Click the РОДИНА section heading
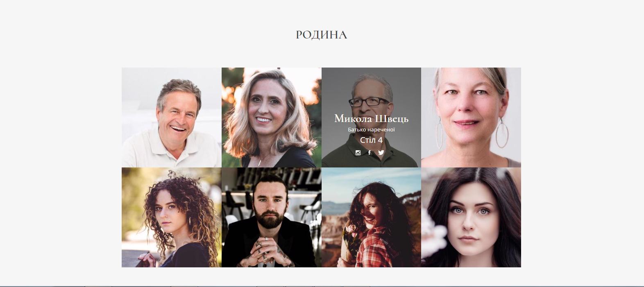 point(322,35)
